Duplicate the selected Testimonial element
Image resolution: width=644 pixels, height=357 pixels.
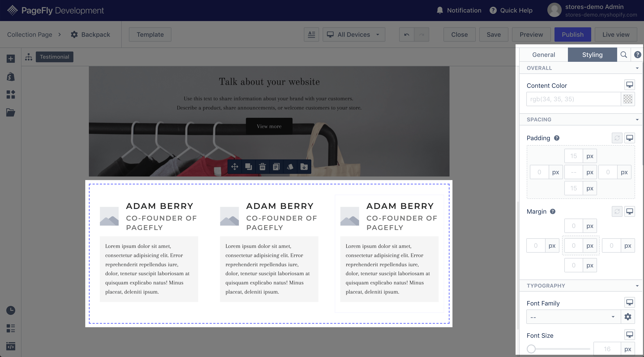pyautogui.click(x=249, y=167)
